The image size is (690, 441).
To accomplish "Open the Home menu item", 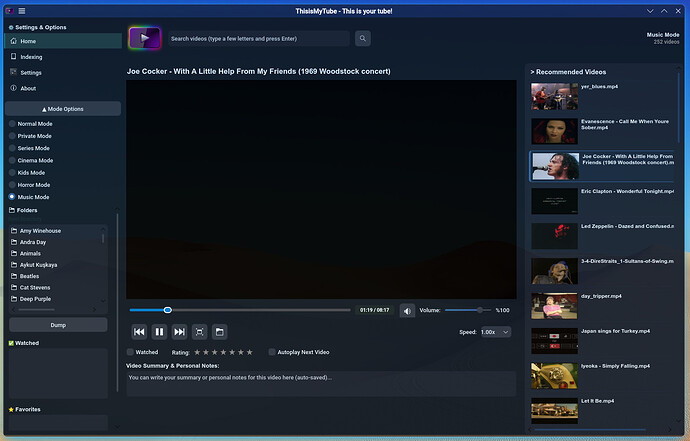I will [63, 41].
